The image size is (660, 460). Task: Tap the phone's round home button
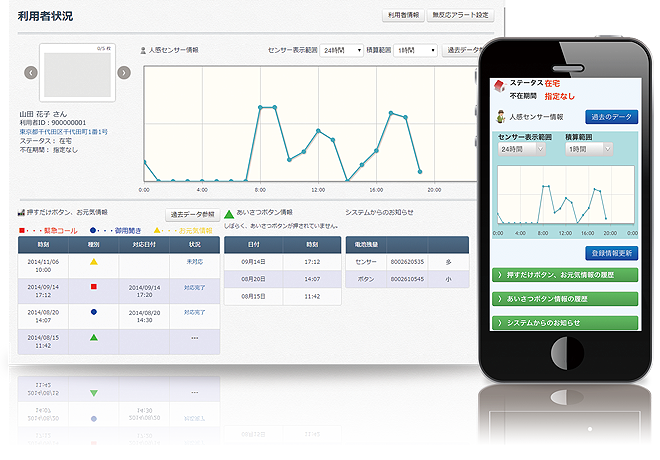[x=567, y=353]
